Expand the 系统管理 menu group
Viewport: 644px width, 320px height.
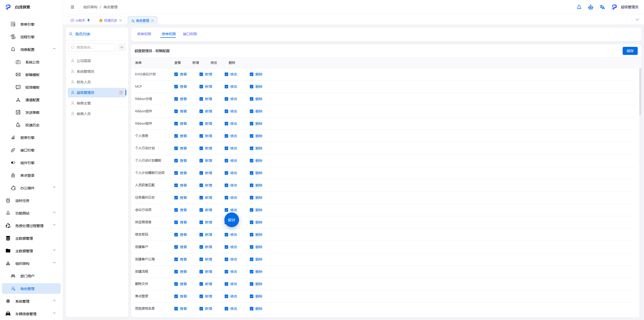point(54,301)
